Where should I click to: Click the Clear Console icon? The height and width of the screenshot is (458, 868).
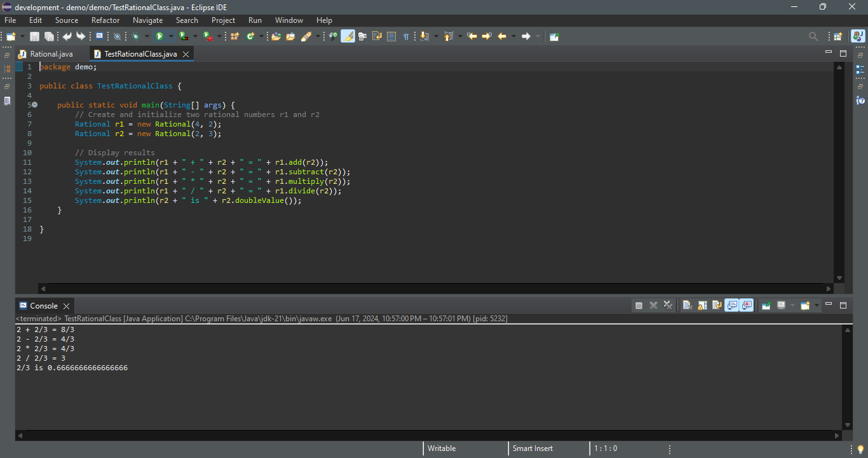[687, 305]
